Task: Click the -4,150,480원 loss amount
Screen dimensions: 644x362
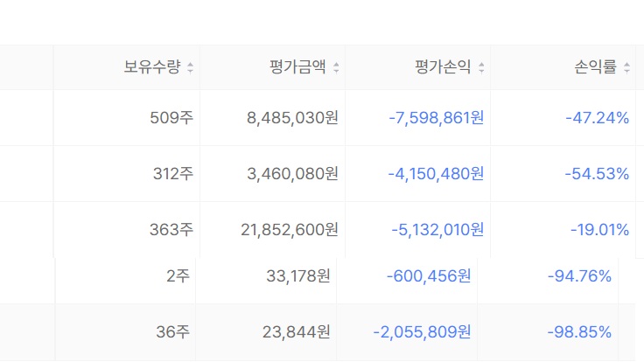Action: coord(436,174)
